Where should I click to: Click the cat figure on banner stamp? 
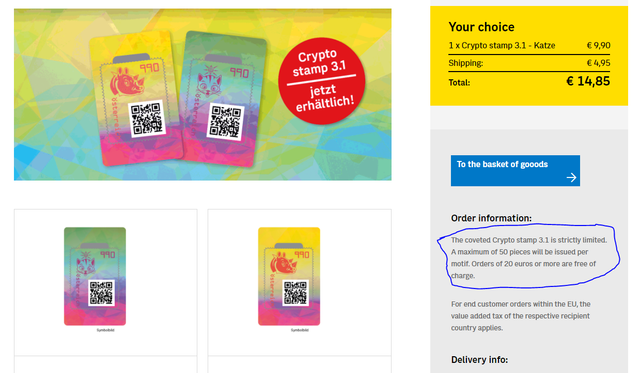209,81
